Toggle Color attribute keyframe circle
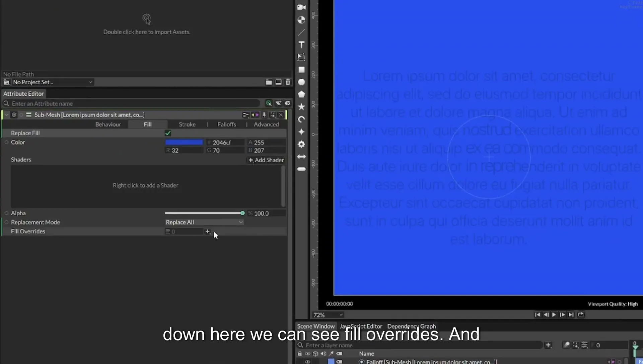This screenshot has height=364, width=643. [6, 142]
